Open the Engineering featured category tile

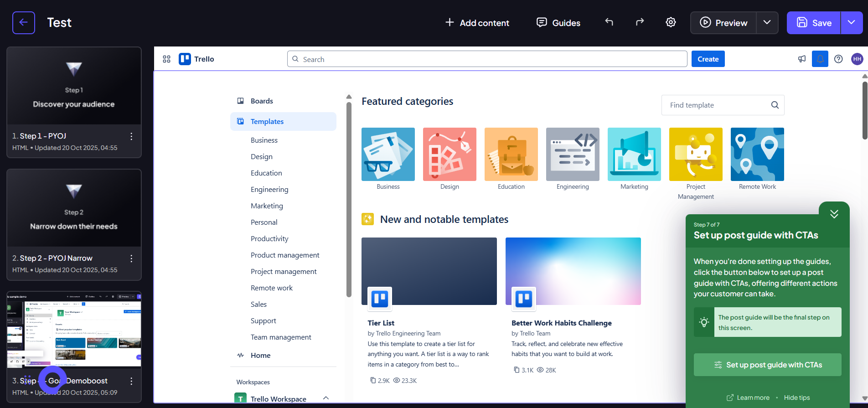click(x=573, y=159)
